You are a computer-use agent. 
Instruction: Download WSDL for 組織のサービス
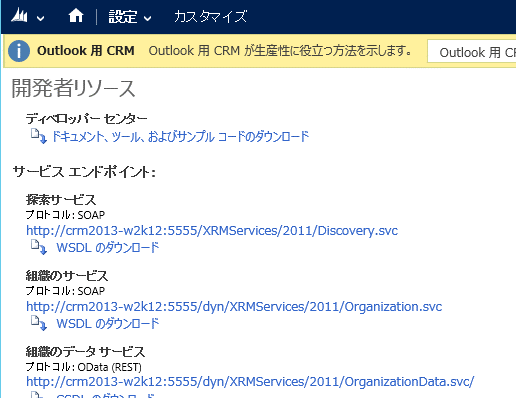[108, 324]
